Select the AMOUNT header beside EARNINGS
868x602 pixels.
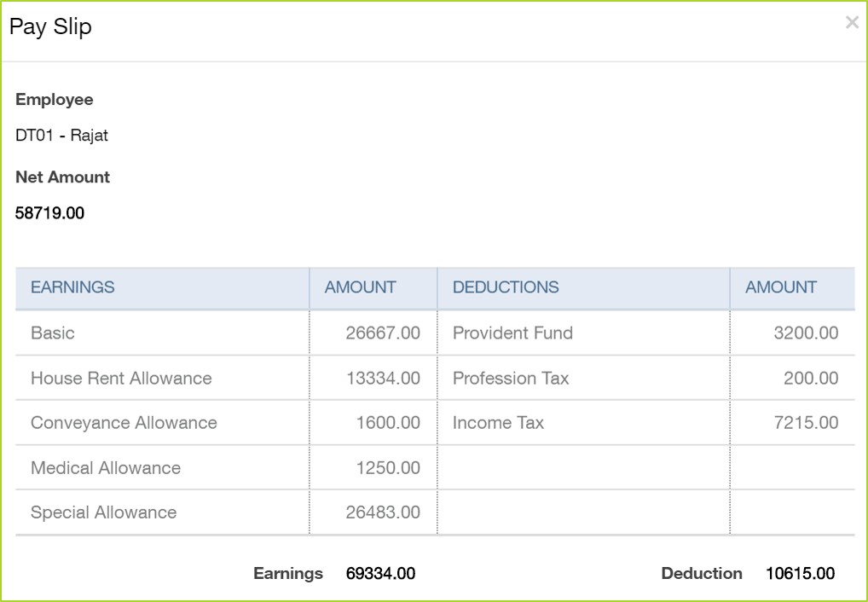pos(359,287)
